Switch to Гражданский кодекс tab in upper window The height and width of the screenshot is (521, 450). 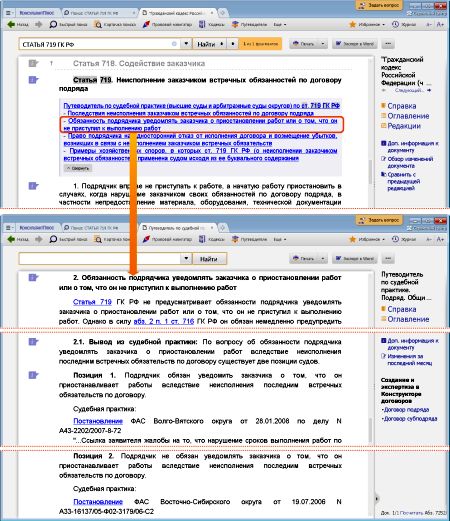pyautogui.click(x=178, y=13)
